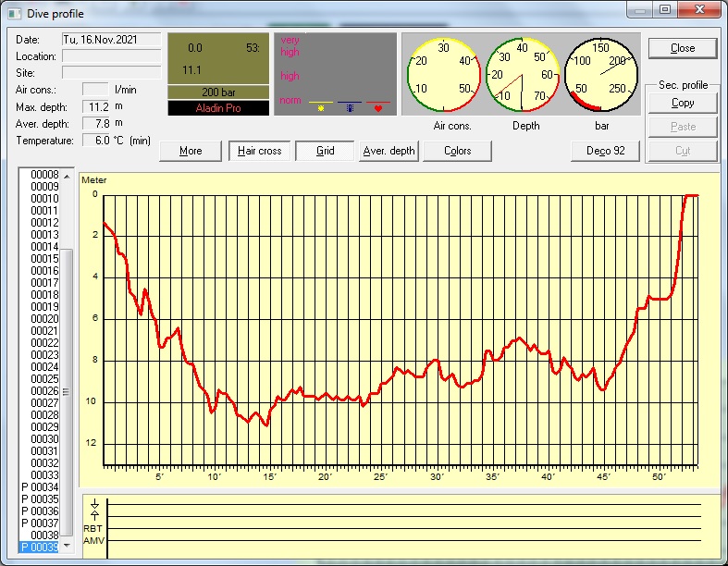728x566 pixels.
Task: Click the Aver. depth button
Action: (x=389, y=151)
